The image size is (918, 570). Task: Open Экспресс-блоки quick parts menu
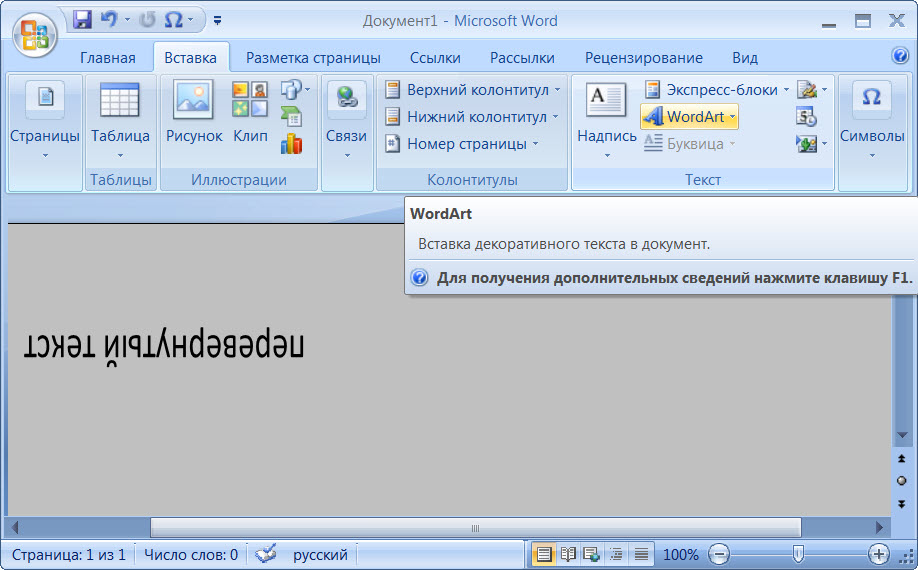[717, 90]
